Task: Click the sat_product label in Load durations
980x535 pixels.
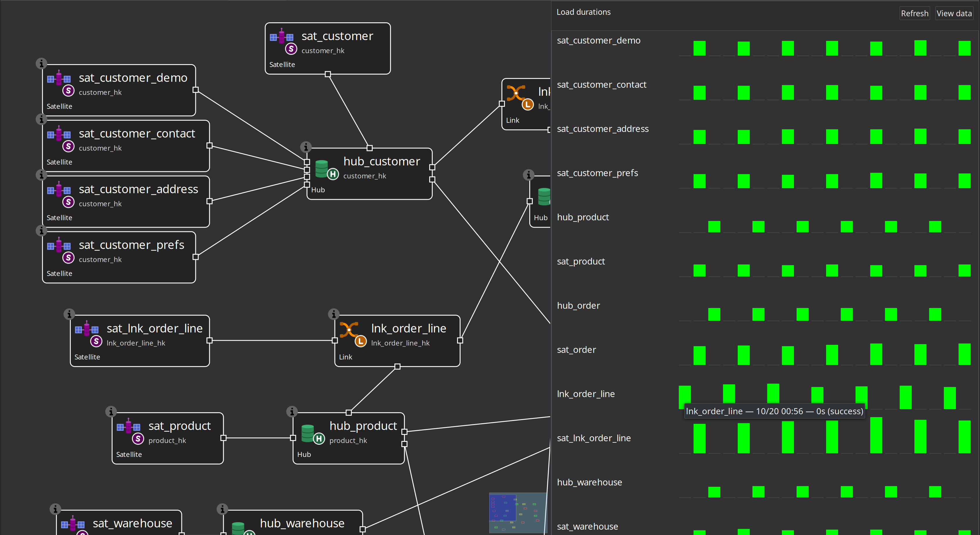Action: tap(581, 262)
